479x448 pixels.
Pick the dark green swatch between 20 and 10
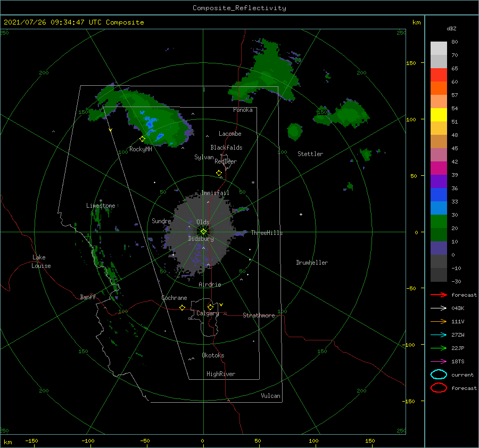[439, 234]
